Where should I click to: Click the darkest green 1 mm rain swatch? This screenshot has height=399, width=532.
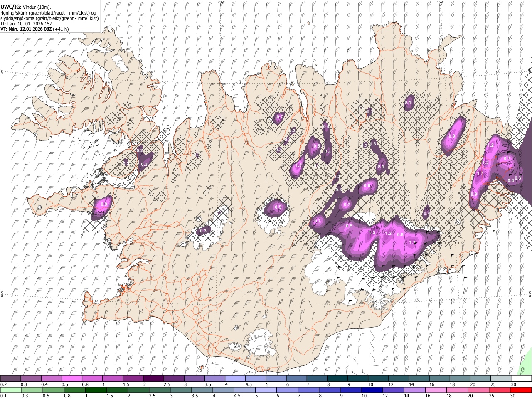pos(96,390)
